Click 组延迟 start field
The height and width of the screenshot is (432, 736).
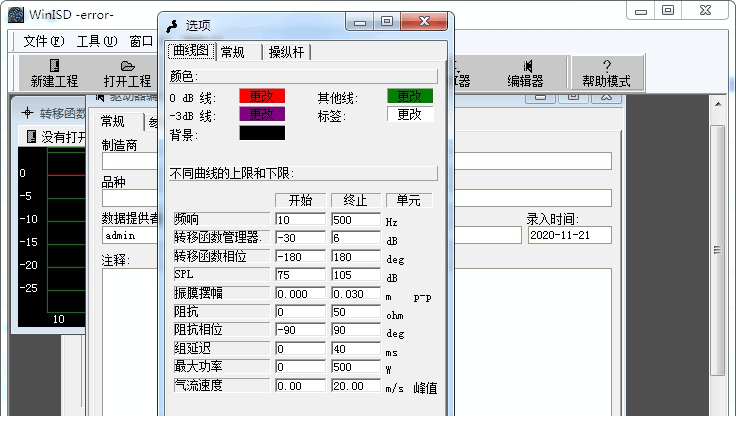coord(300,349)
